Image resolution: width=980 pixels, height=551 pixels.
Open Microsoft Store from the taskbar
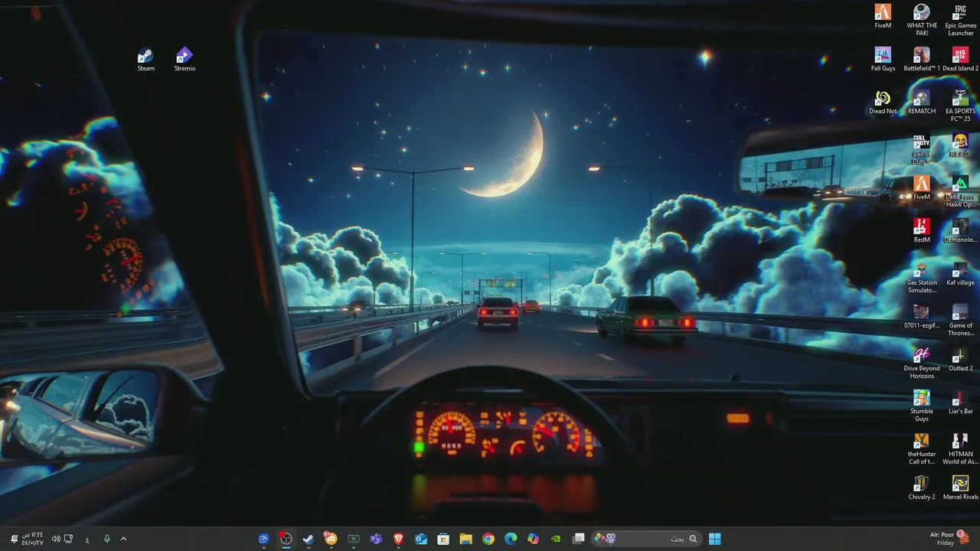click(443, 539)
